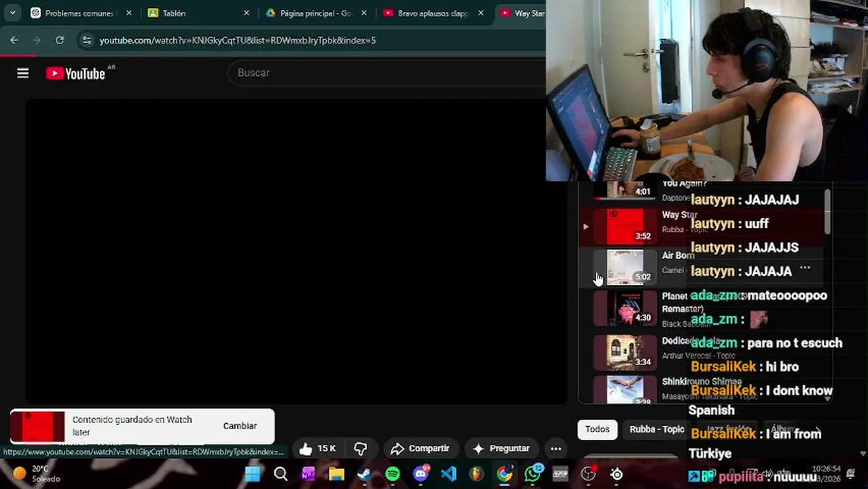Switch to Chrome in the taskbar
The width and height of the screenshot is (868, 489).
pyautogui.click(x=505, y=473)
